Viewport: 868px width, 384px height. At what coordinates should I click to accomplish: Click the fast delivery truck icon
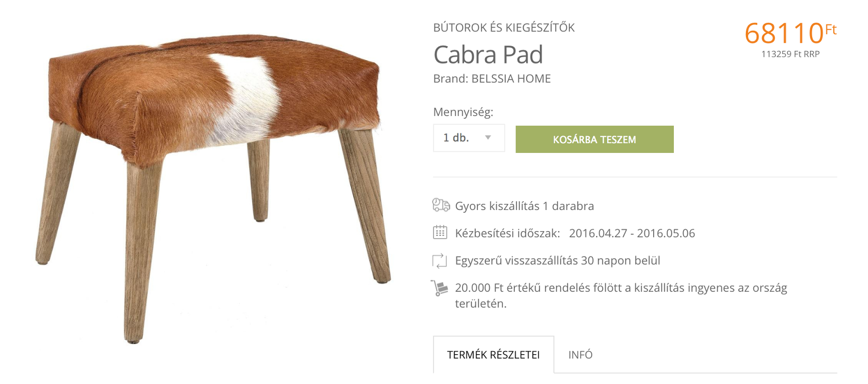coord(441,206)
